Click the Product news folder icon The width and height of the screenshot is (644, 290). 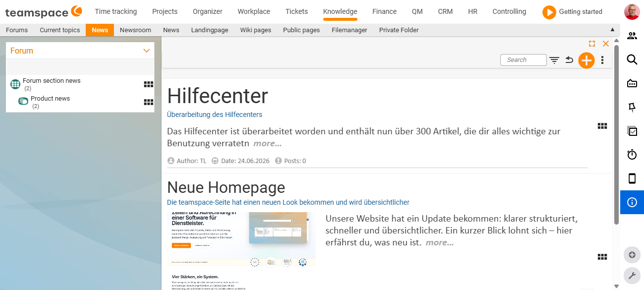click(x=23, y=101)
